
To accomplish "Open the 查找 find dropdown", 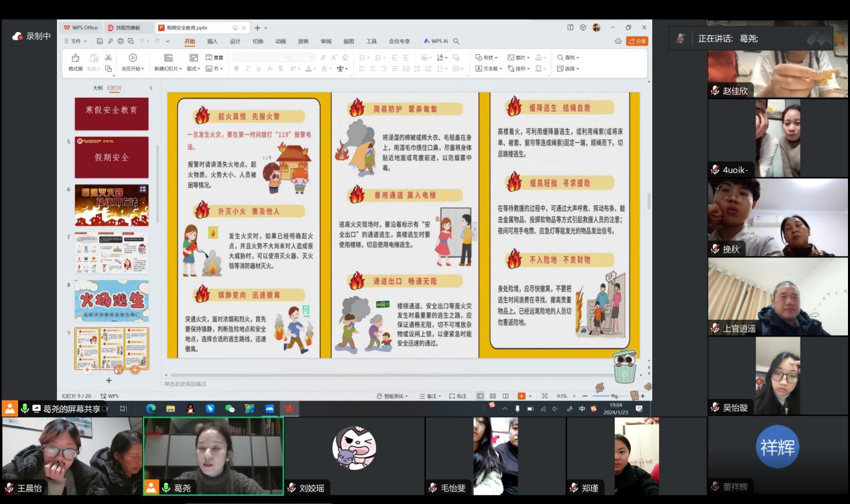I will point(568,58).
